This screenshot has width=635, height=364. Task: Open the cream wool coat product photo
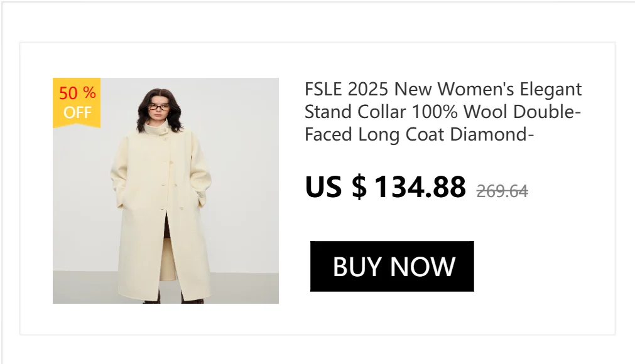point(166,191)
